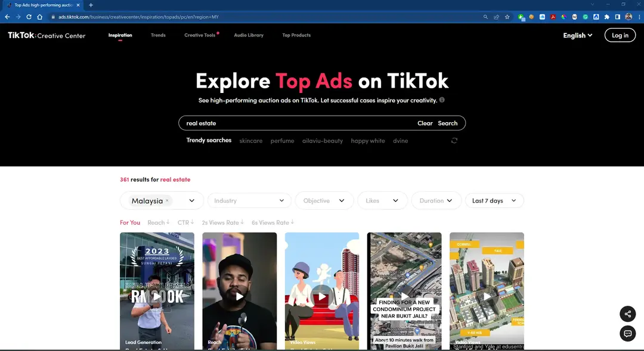This screenshot has height=351, width=644.
Task: Open the share icon on the right edge
Action: pos(627,314)
